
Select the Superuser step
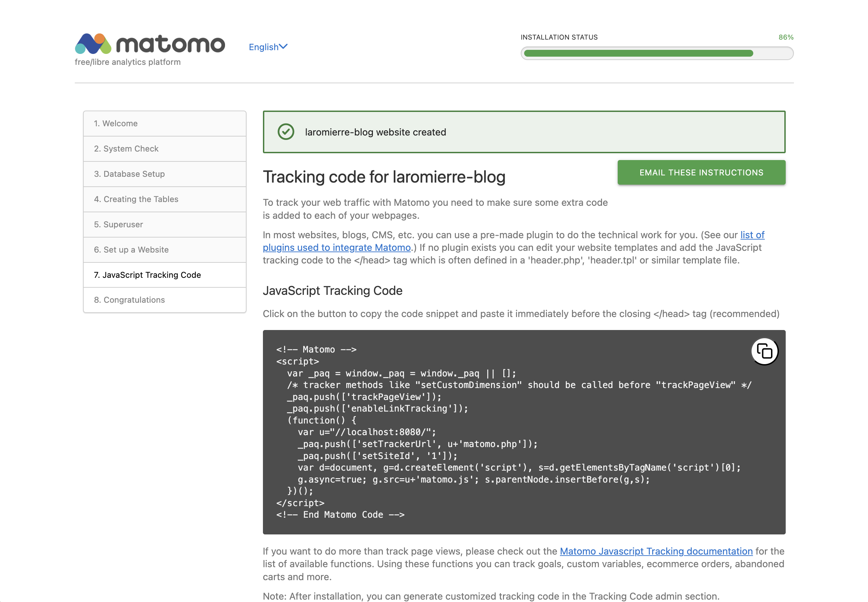coord(118,224)
